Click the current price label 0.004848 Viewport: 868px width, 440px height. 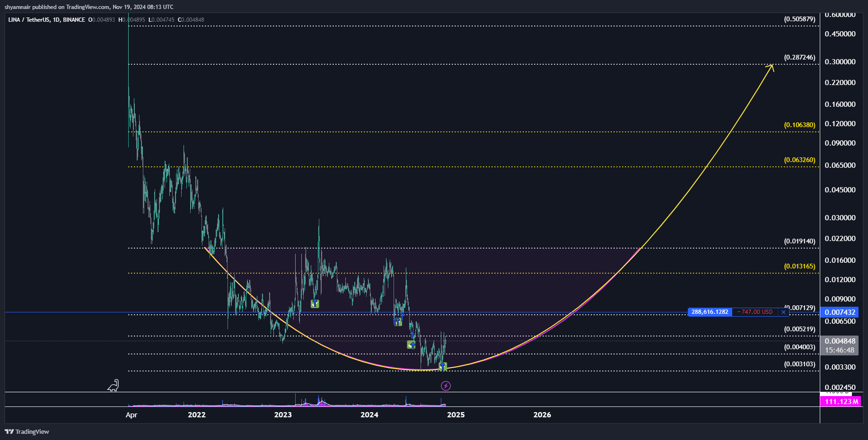coord(840,341)
